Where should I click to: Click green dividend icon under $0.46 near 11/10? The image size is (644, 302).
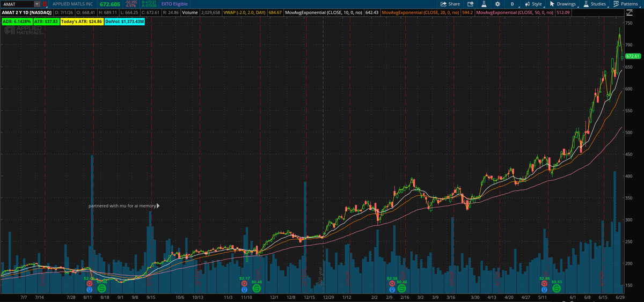257,289
